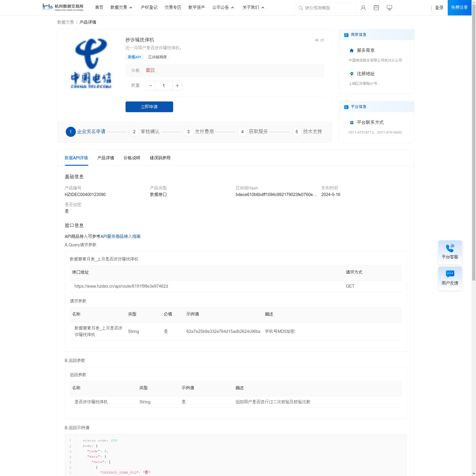Click step 2 审核确认
476x476 pixels.
(x=145, y=132)
